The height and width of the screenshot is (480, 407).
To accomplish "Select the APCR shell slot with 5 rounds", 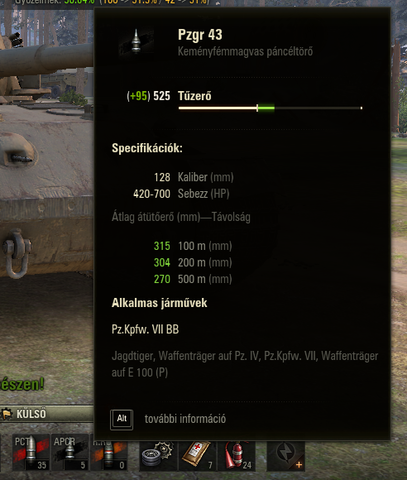I will point(70,452).
